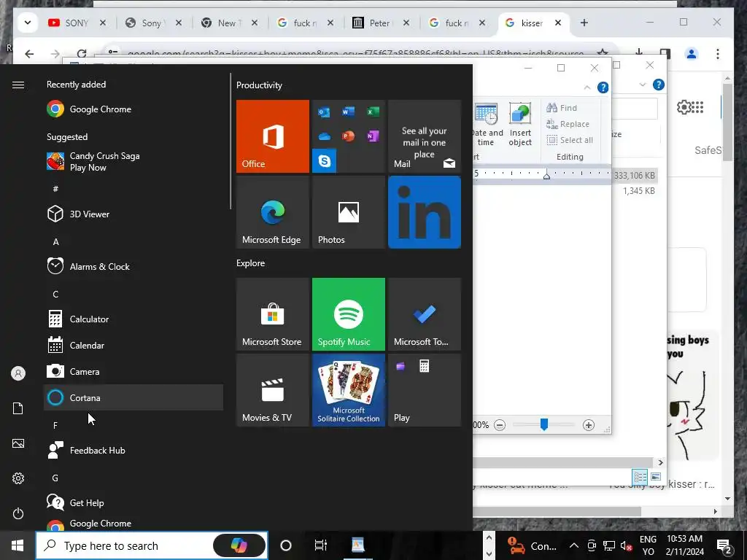The width and height of the screenshot is (747, 560).
Task: Click Chrome back arrow
Action: [x=29, y=54]
